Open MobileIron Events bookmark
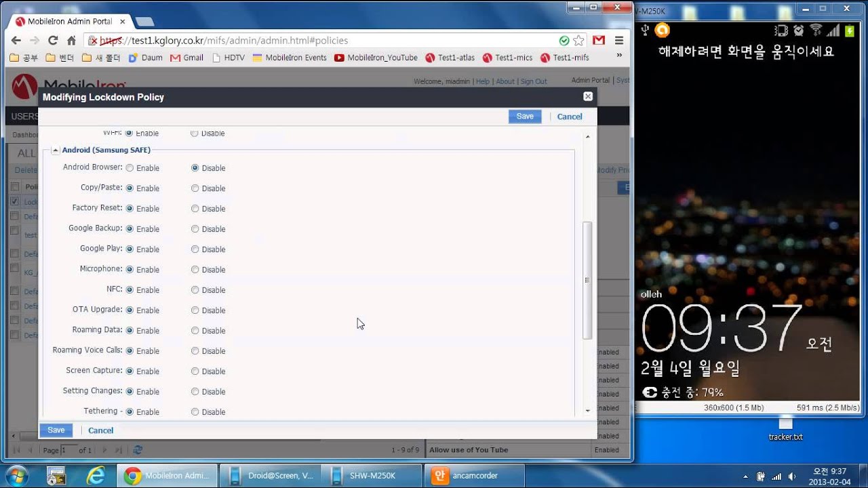 pyautogui.click(x=290, y=58)
